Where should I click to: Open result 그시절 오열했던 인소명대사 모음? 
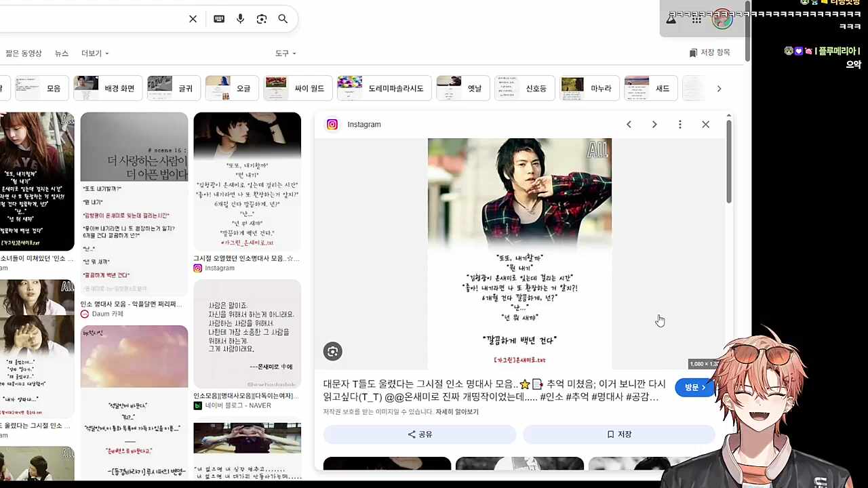coord(246,258)
